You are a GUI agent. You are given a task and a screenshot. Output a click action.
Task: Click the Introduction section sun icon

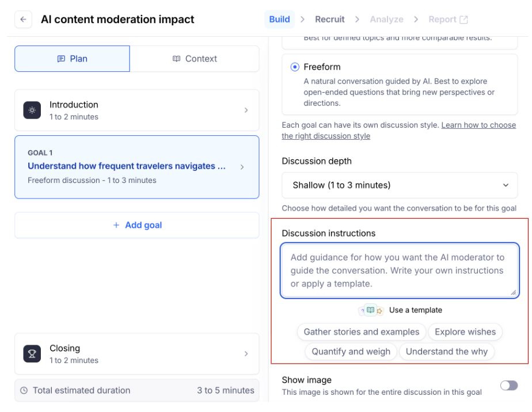32,110
